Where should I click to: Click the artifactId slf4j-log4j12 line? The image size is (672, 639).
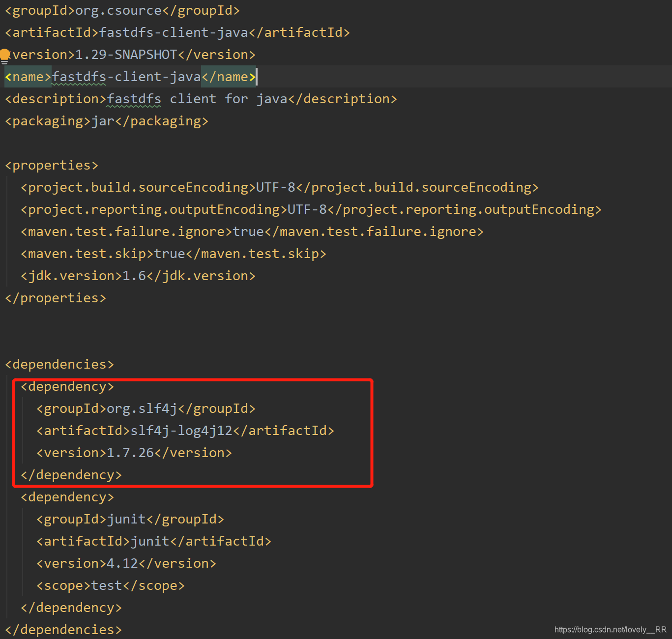[x=185, y=431]
